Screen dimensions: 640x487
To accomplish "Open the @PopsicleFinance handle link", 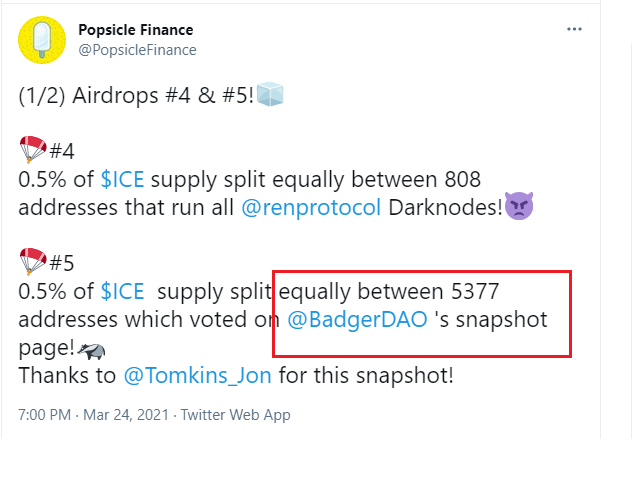I will click(x=137, y=50).
